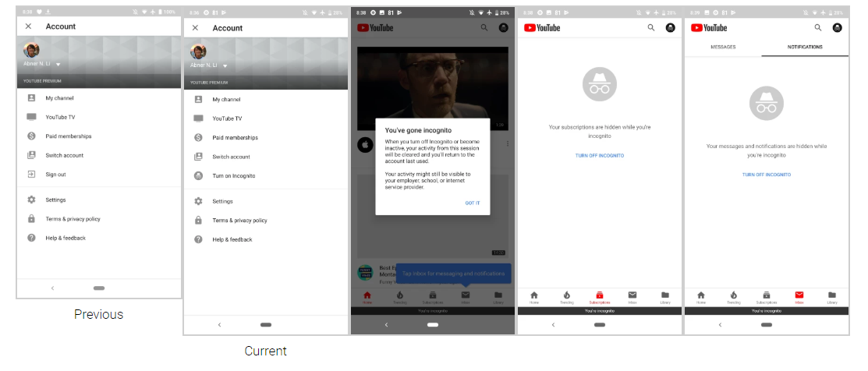Screen dimensions: 868x371
Task: Switch to the Messages tab
Action: coord(723,47)
